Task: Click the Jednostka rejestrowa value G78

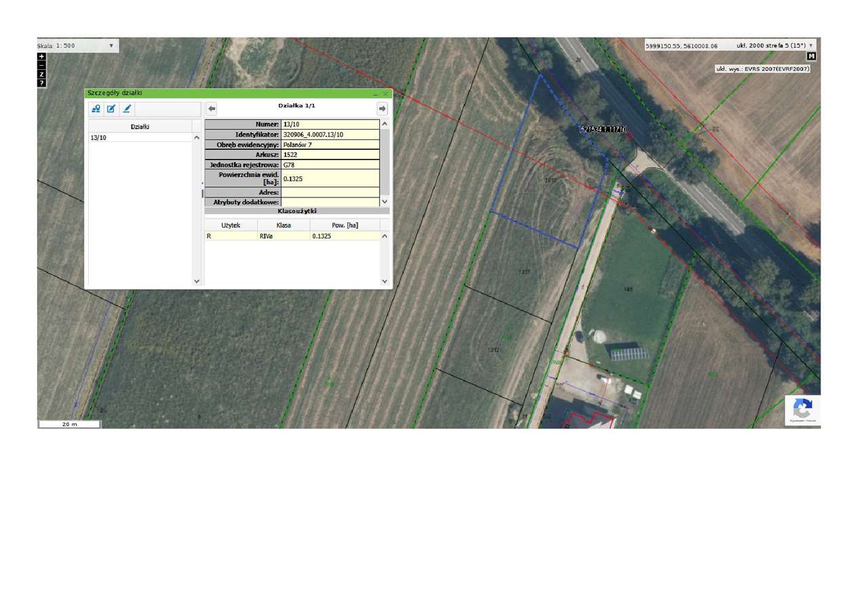Action: click(x=330, y=165)
